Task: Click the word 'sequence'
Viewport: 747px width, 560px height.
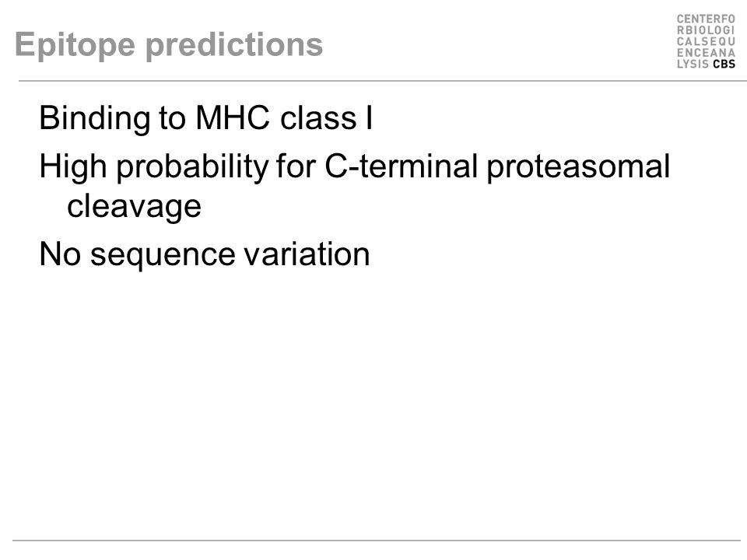Action: tap(163, 256)
